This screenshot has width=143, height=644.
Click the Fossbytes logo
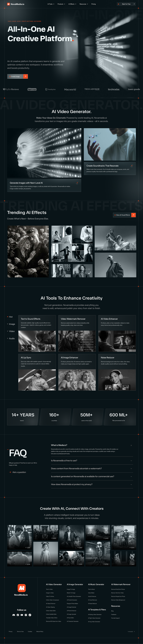coord(50,89)
